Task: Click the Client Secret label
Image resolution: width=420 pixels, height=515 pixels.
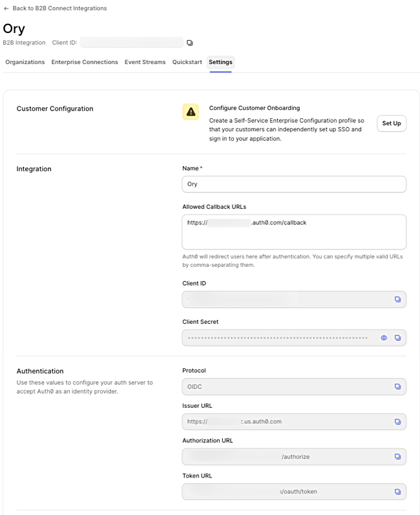Action: click(x=200, y=322)
